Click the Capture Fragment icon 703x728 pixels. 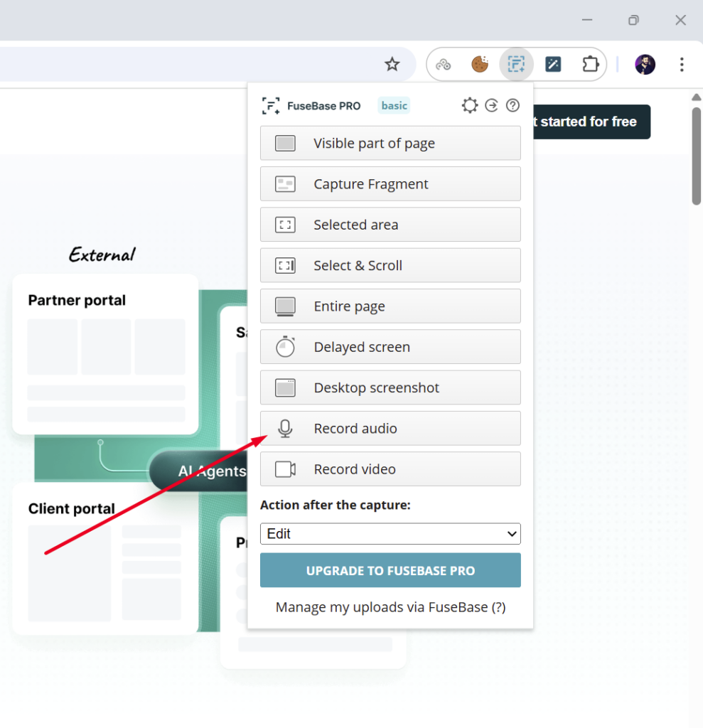285,184
